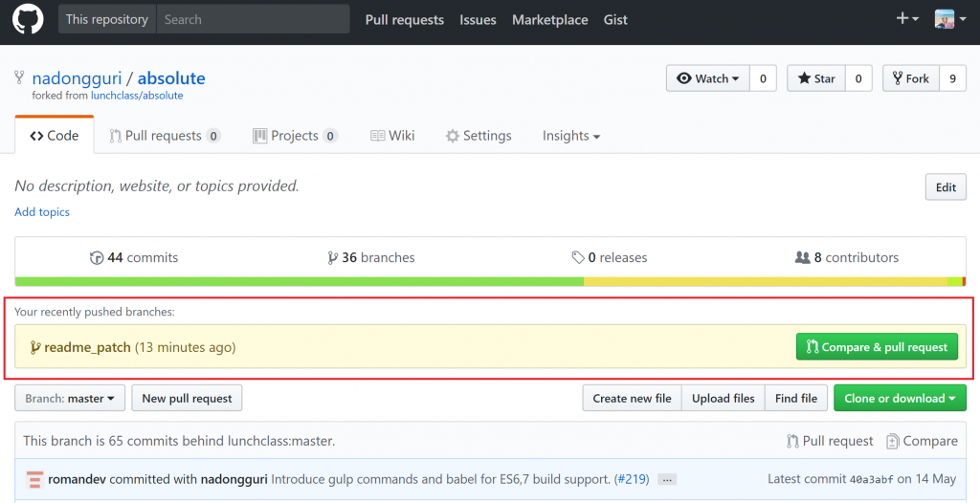Click the stargazers count 0
980x503 pixels.
click(x=858, y=78)
